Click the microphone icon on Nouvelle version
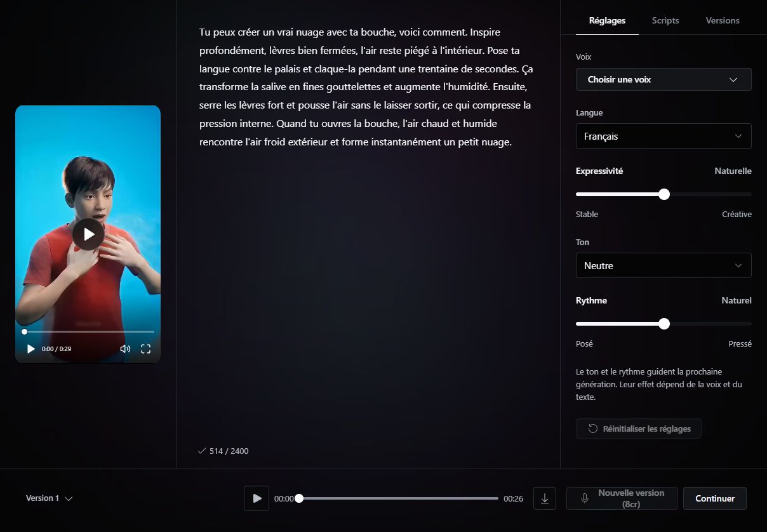The width and height of the screenshot is (767, 532). point(585,498)
